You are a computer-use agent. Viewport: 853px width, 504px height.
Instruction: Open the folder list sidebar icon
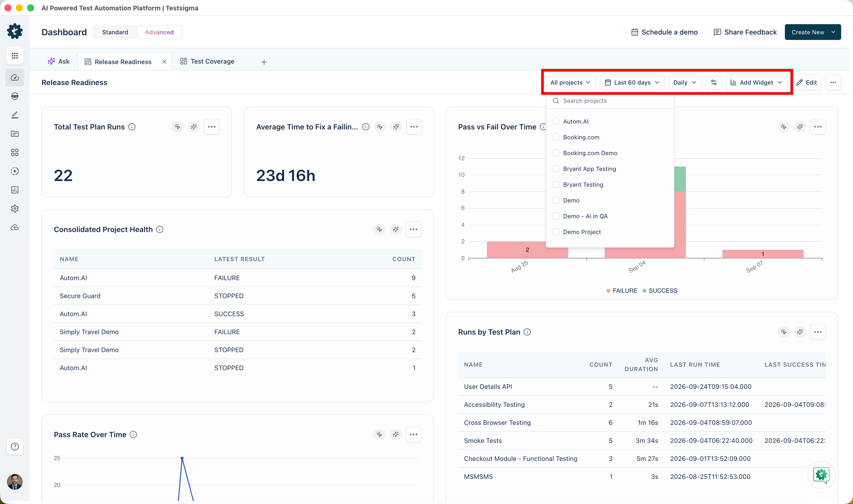coord(15,133)
